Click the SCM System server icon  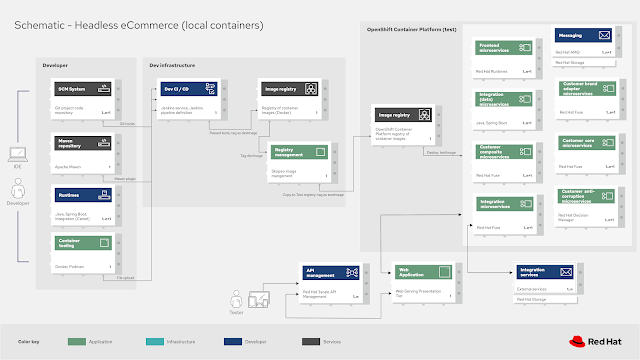tap(104, 89)
